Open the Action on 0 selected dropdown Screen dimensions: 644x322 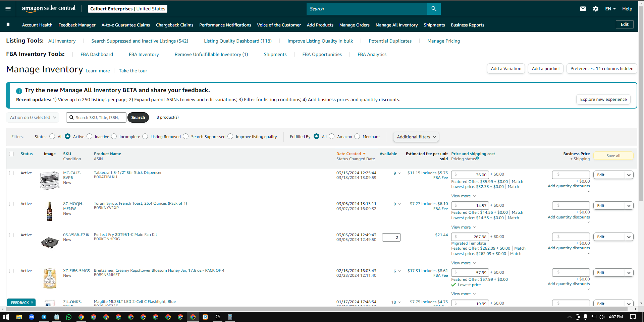click(x=33, y=118)
